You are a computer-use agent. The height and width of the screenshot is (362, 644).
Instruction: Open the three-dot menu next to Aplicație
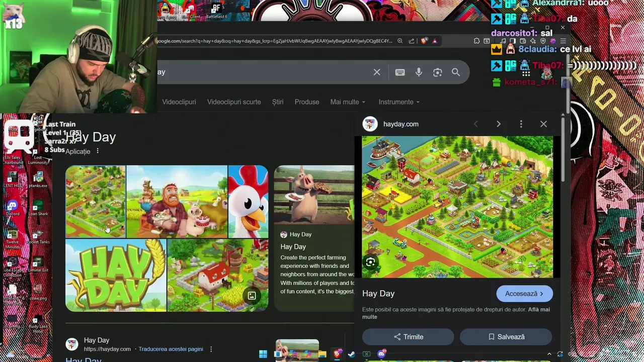98,151
